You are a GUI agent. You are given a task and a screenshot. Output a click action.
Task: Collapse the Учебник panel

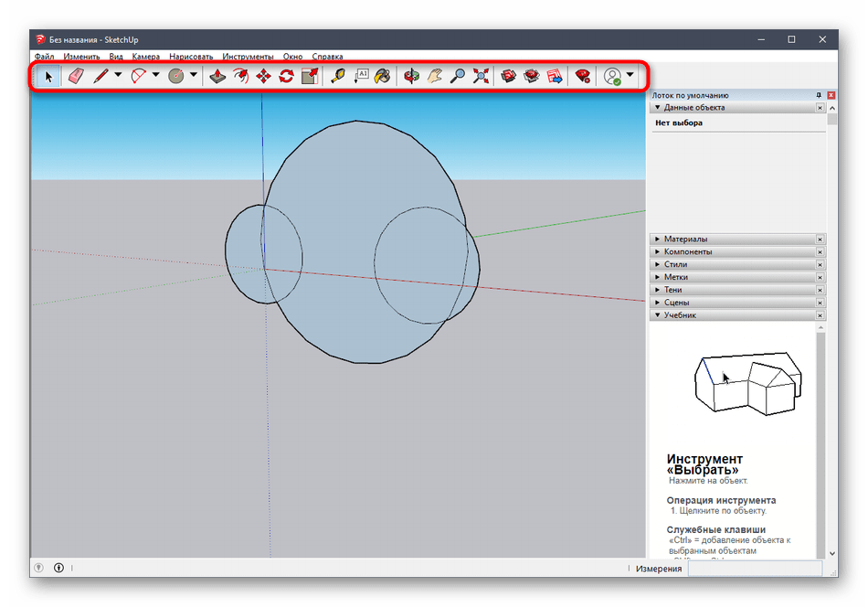pos(680,315)
